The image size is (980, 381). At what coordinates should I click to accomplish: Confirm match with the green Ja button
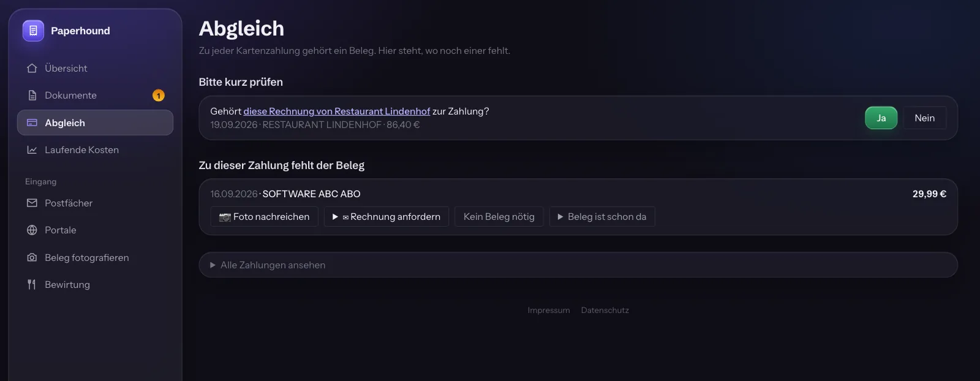tap(881, 118)
